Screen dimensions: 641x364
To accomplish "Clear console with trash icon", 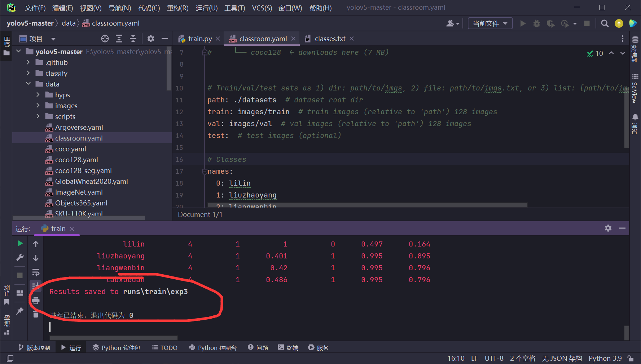I will coord(36,314).
